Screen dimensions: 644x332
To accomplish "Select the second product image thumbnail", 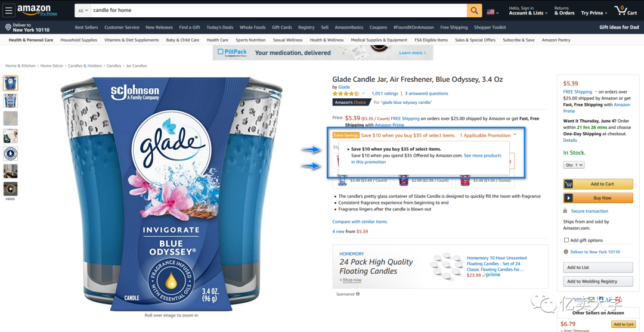I will coord(10,101).
